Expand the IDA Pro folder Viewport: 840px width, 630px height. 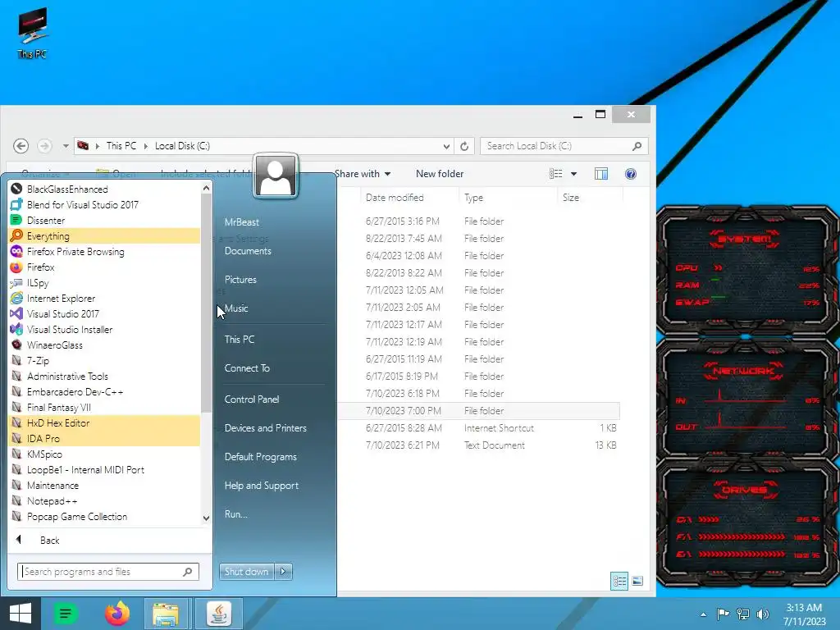(104, 438)
